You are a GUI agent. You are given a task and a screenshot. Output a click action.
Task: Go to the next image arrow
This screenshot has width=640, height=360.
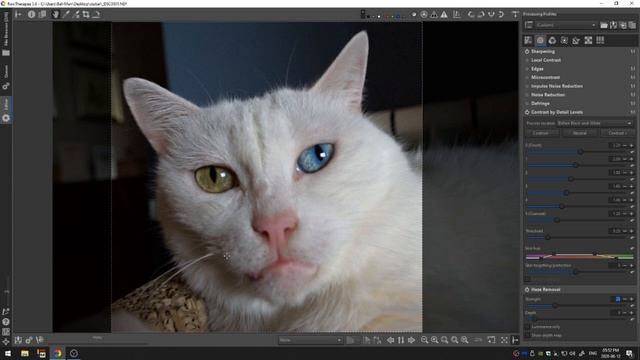tap(411, 340)
